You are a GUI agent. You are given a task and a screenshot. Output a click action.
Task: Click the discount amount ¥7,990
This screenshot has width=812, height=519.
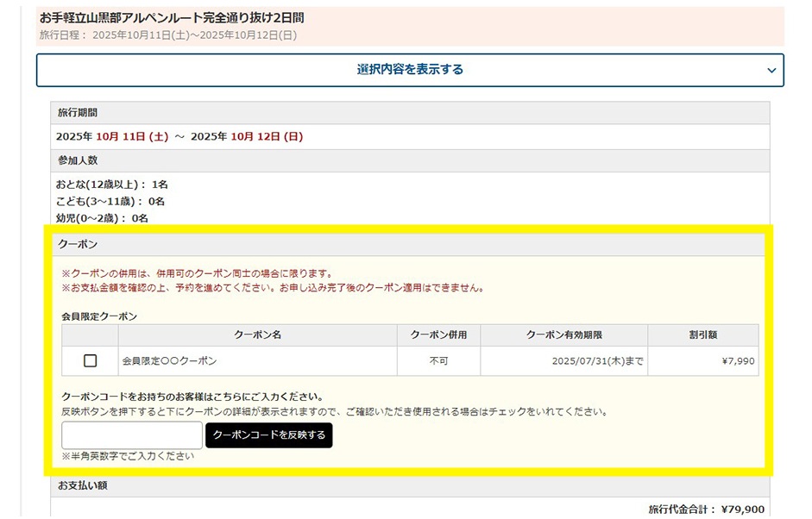pos(738,361)
